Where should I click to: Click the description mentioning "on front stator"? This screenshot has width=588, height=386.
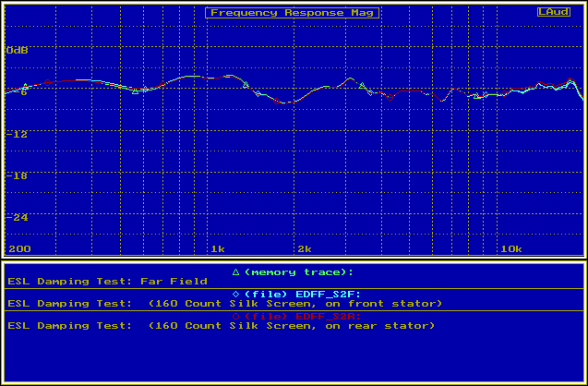coord(225,304)
